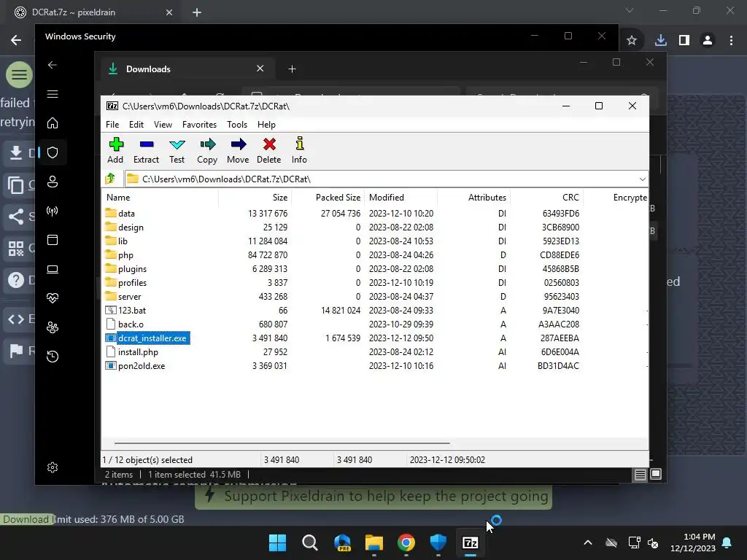The width and height of the screenshot is (747, 560).
Task: Open Pixeldrain green menu button
Action: [x=20, y=75]
